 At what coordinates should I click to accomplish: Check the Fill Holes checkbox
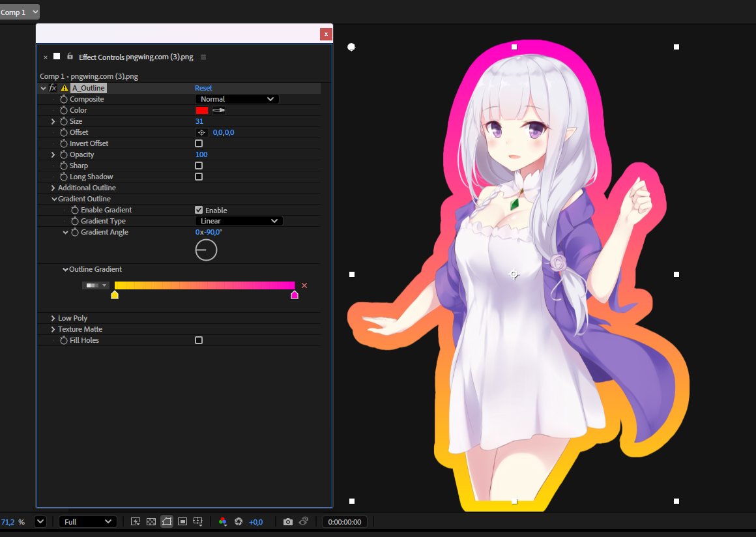point(199,340)
